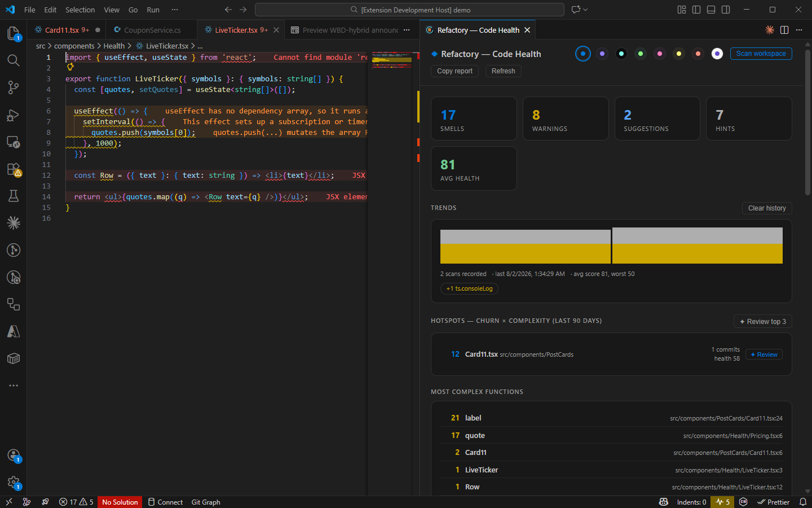The image size is (812, 508).
Task: Select the green dot theme option
Action: [x=641, y=54]
